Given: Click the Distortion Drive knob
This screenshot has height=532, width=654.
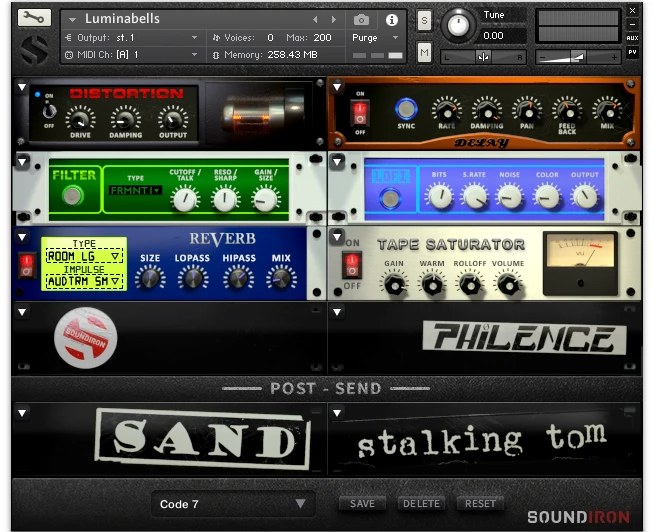Looking at the screenshot, I should 80,119.
